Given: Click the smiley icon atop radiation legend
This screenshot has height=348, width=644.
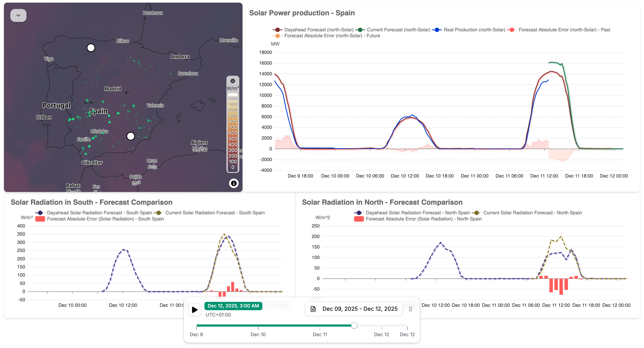Looking at the screenshot, I should pos(232,81).
